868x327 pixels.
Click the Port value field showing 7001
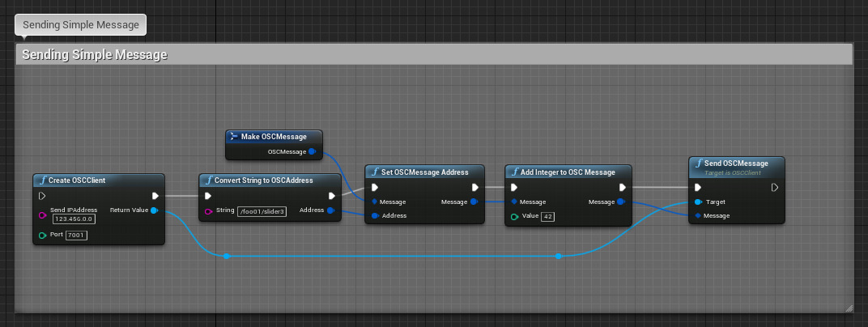[76, 235]
